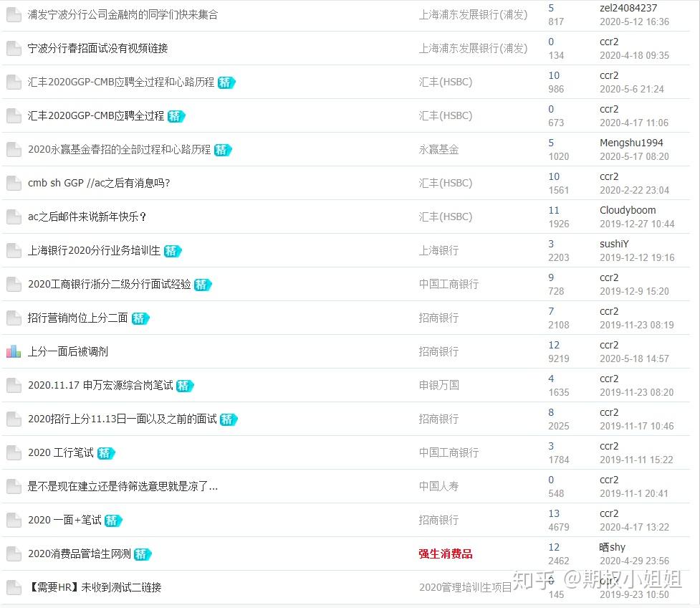Click the 精 badge after 2020招行上分11.13日一面 thread

coord(229,419)
